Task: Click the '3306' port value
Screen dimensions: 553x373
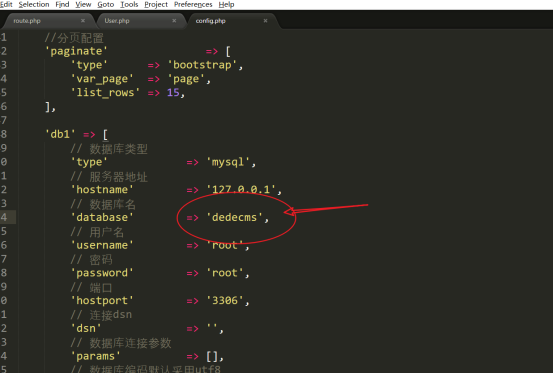Action: coord(225,300)
